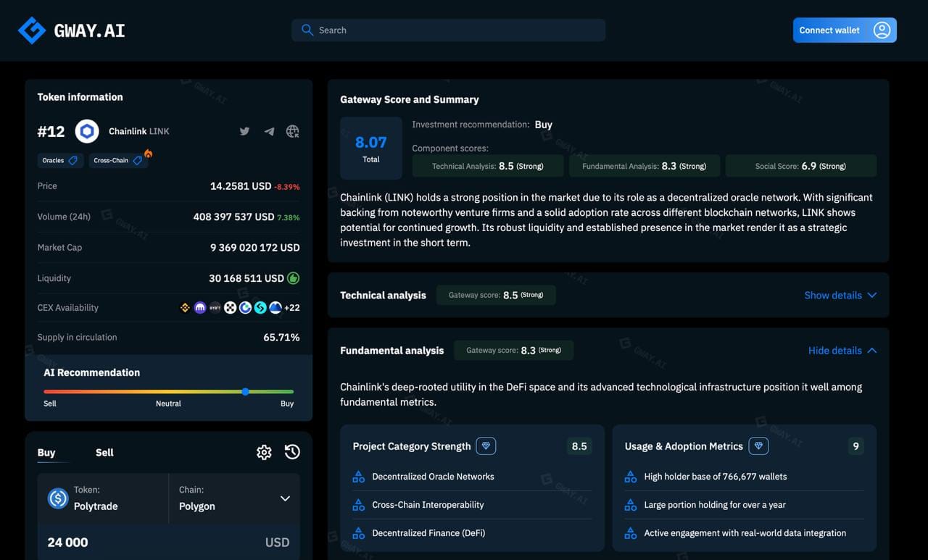The width and height of the screenshot is (928, 560).
Task: Open Chainlink's Telegram channel icon
Action: coord(269,131)
